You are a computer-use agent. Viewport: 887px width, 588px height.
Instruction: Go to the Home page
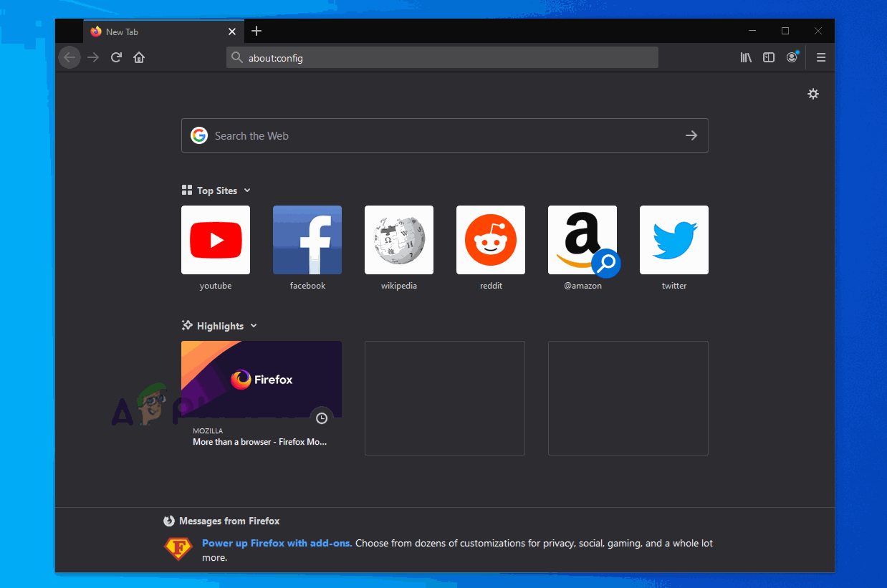tap(139, 57)
